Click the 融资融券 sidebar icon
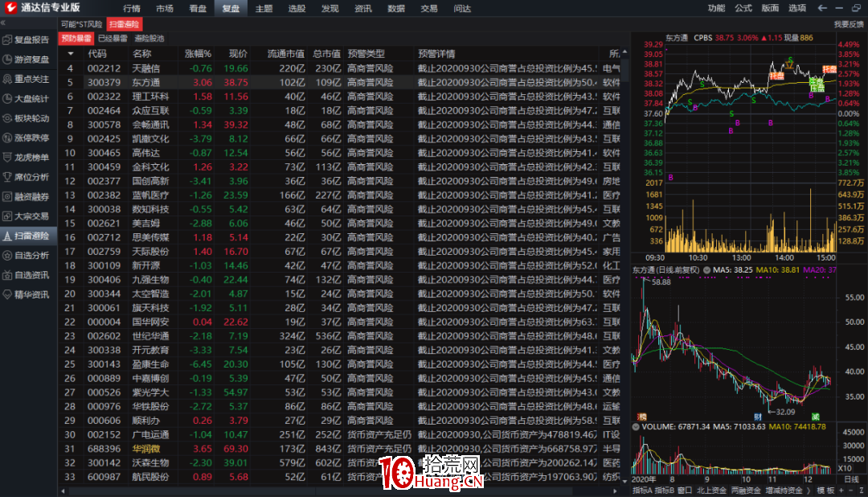This screenshot has height=497, width=868. point(7,197)
